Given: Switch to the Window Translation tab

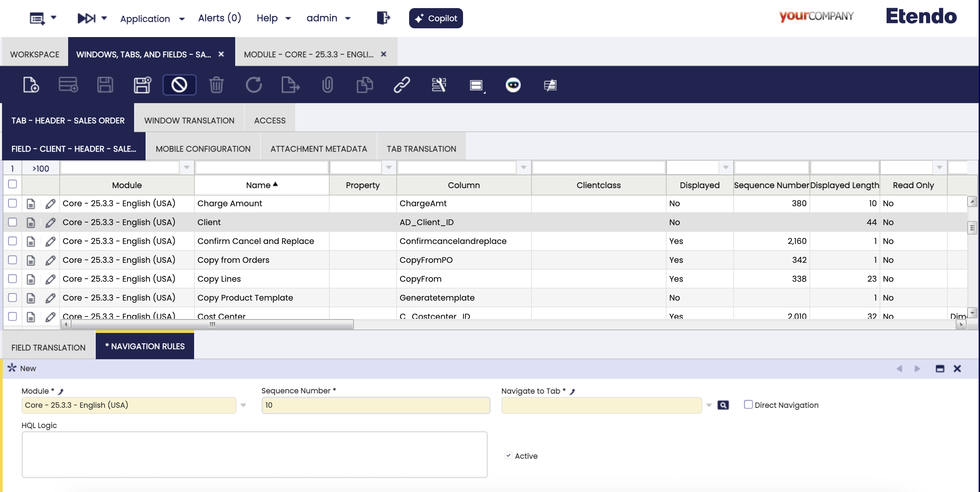Looking at the screenshot, I should tap(189, 120).
